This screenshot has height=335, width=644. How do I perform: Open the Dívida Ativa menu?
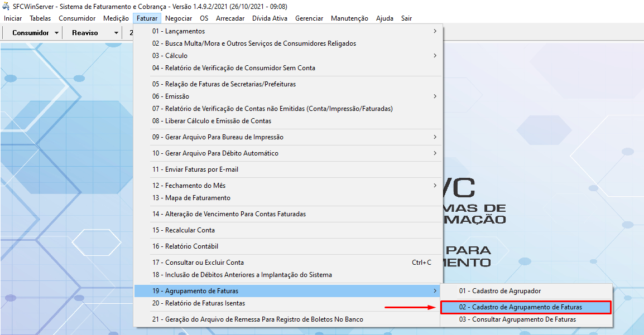coord(270,18)
